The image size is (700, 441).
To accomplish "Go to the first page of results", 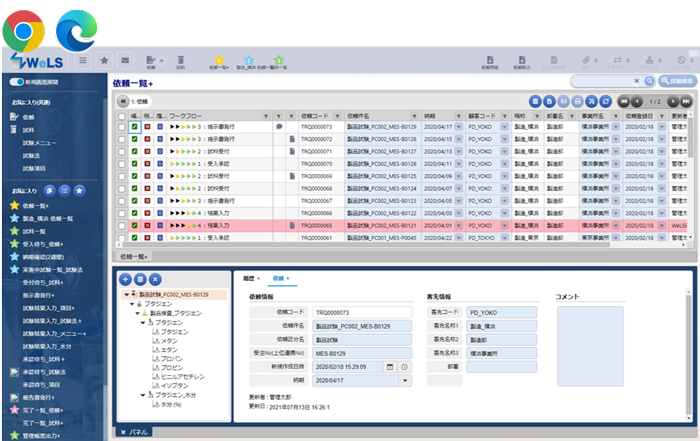I will coord(624,102).
